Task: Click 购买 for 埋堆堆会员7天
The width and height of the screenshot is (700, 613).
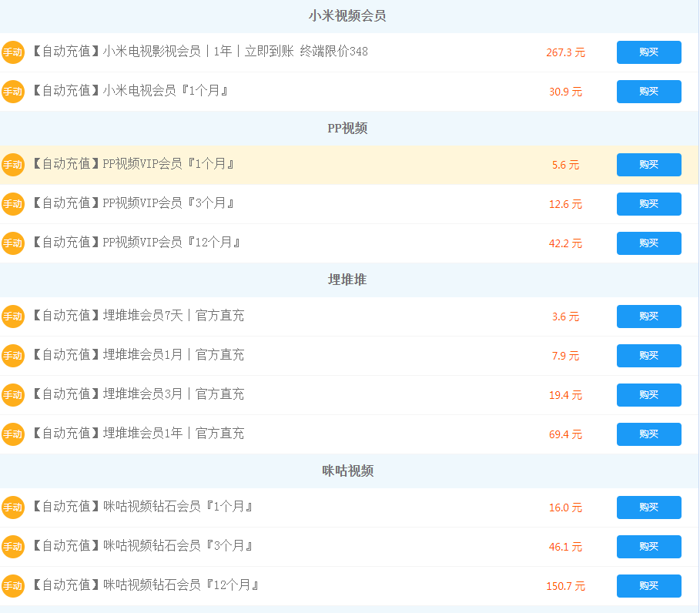Action: (648, 317)
